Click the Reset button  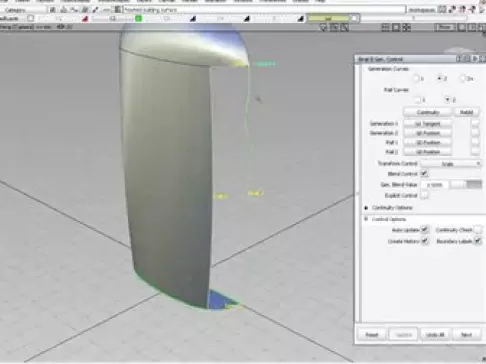point(372,335)
